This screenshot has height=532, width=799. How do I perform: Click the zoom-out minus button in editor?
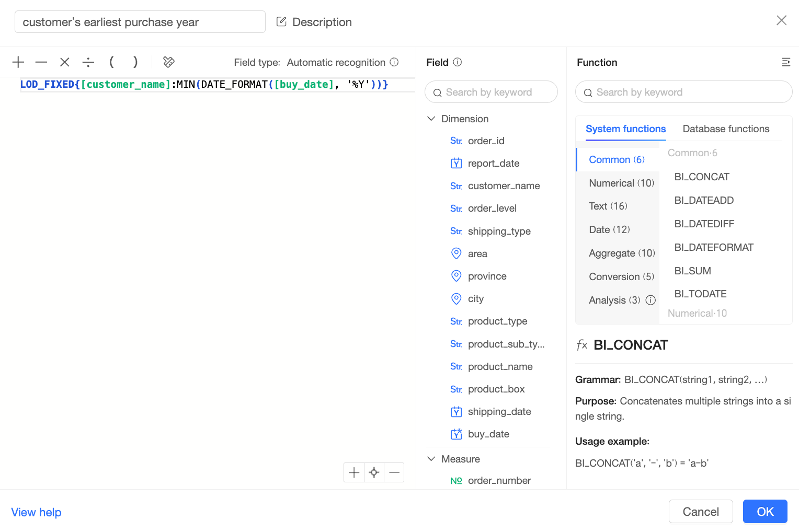tap(394, 472)
